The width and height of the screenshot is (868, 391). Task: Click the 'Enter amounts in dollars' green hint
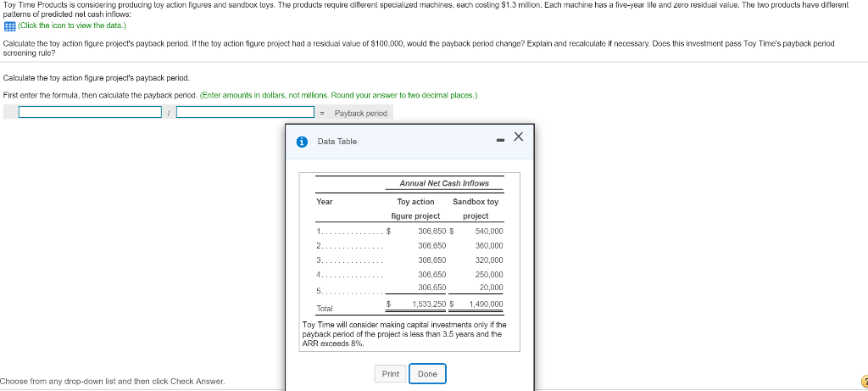click(338, 95)
